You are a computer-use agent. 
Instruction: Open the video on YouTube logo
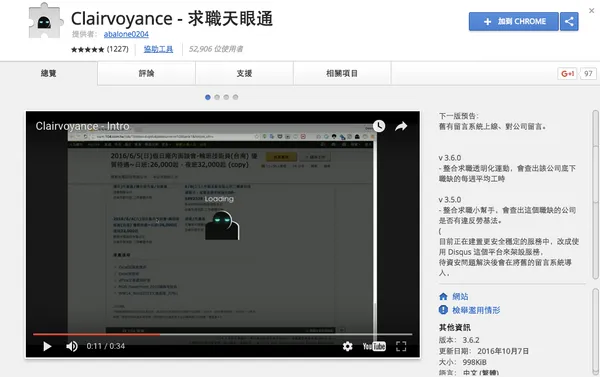[x=374, y=346]
